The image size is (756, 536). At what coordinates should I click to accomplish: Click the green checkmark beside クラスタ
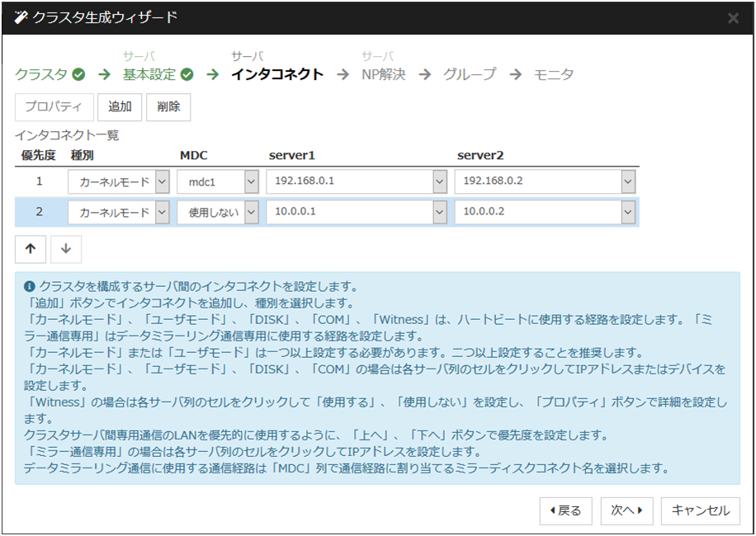pos(78,74)
